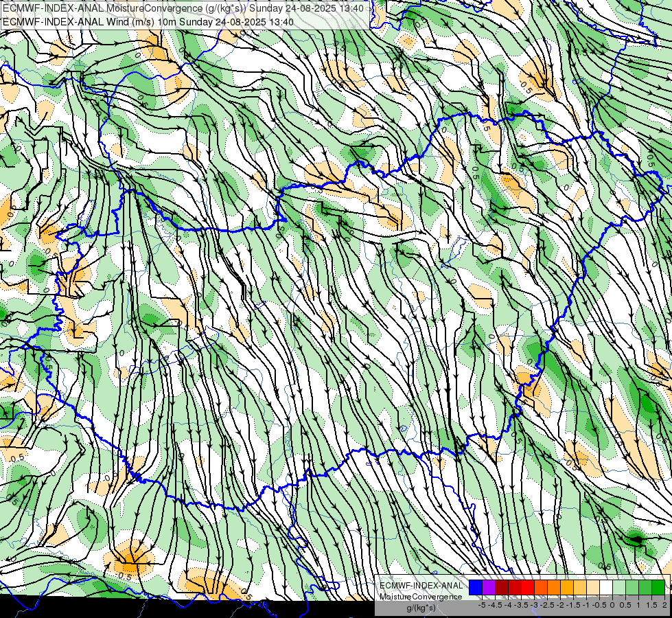The width and height of the screenshot is (672, 618).
Task: Click the legend tick value -2.5
Action: (x=547, y=605)
